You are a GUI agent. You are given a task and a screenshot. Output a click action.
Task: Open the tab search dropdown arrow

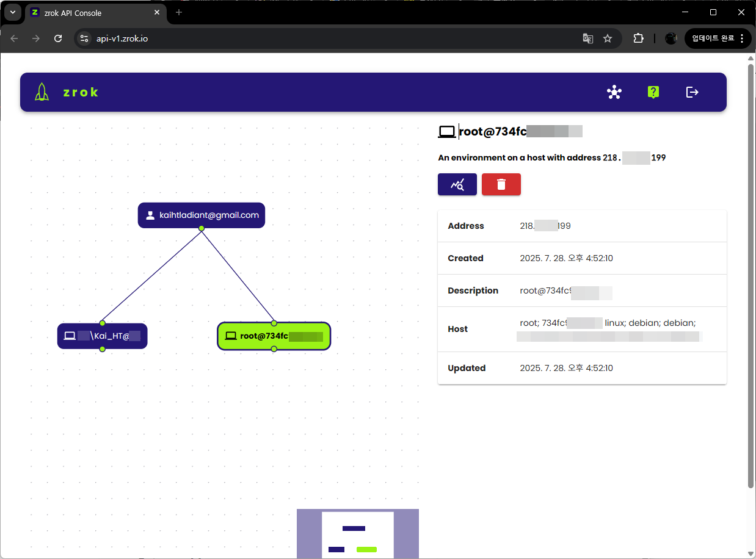click(13, 12)
